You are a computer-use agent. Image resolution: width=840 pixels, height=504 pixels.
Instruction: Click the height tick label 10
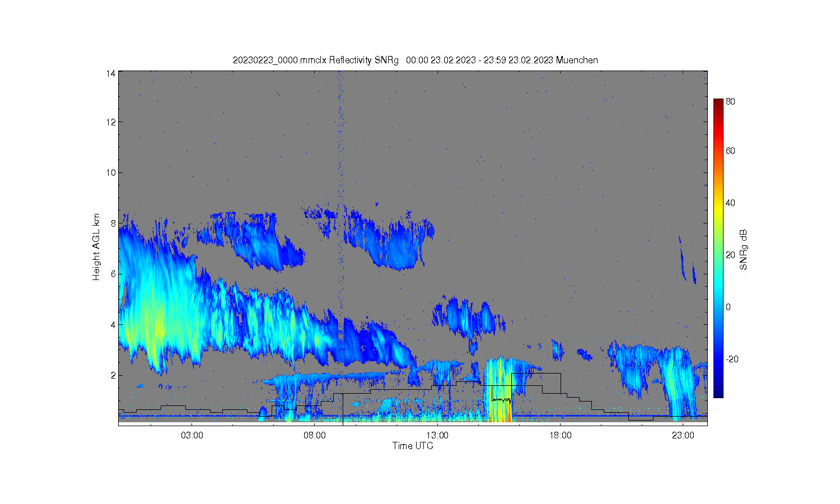coord(111,172)
